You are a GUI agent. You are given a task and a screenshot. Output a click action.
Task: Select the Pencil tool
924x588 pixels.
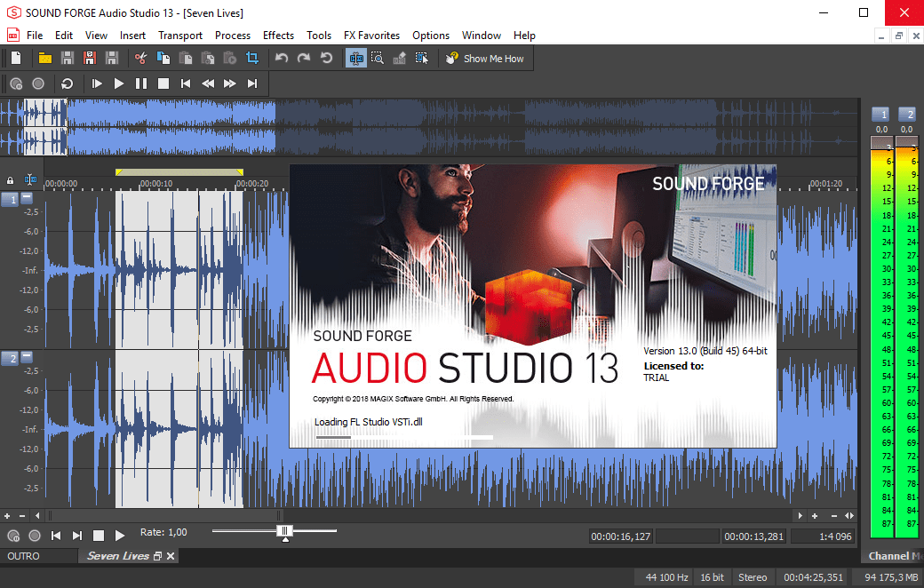pos(400,58)
